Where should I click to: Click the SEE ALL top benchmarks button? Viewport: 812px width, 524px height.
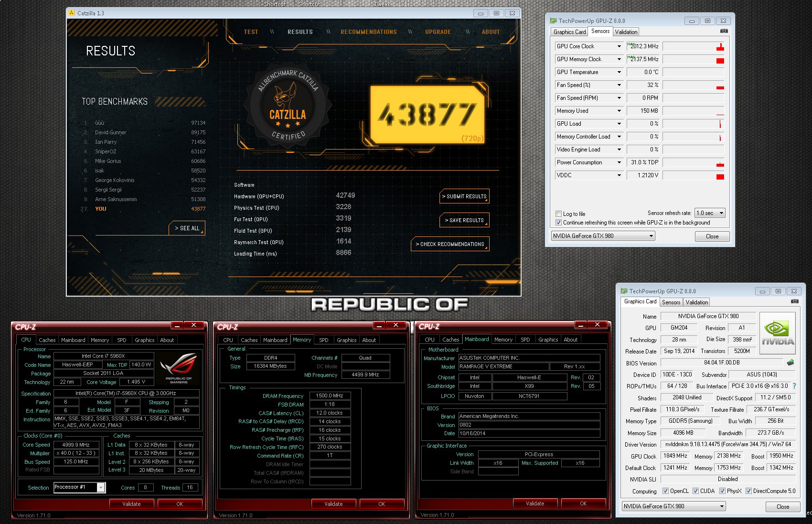[187, 228]
